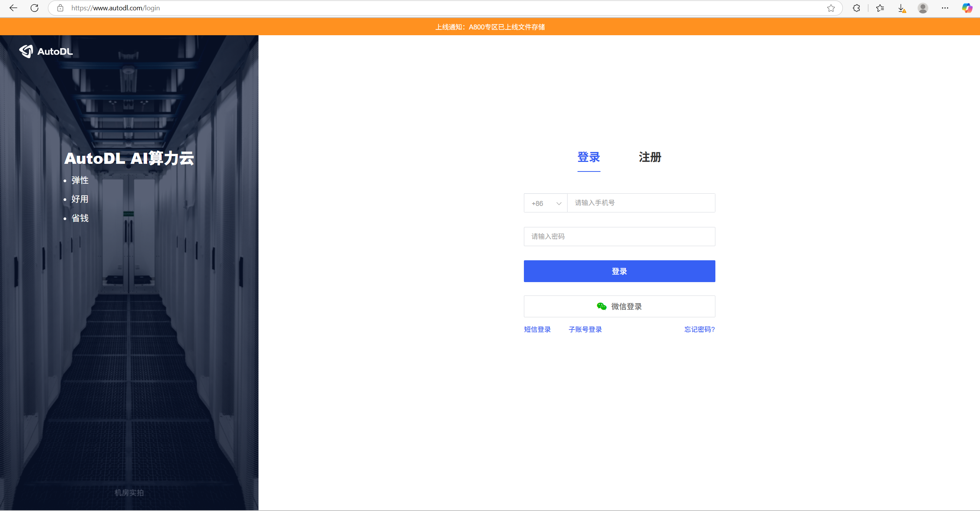
Task: Open the A800 online notice banner
Action: click(490, 27)
